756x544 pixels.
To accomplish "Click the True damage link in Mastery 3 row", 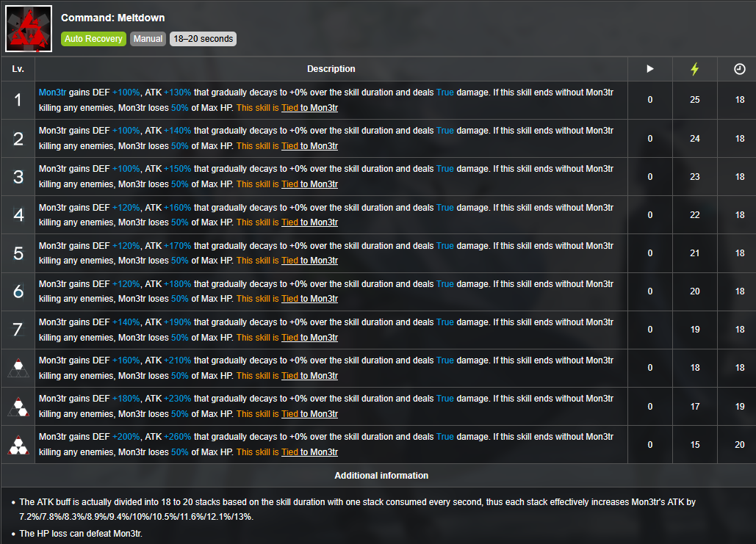I will [445, 437].
